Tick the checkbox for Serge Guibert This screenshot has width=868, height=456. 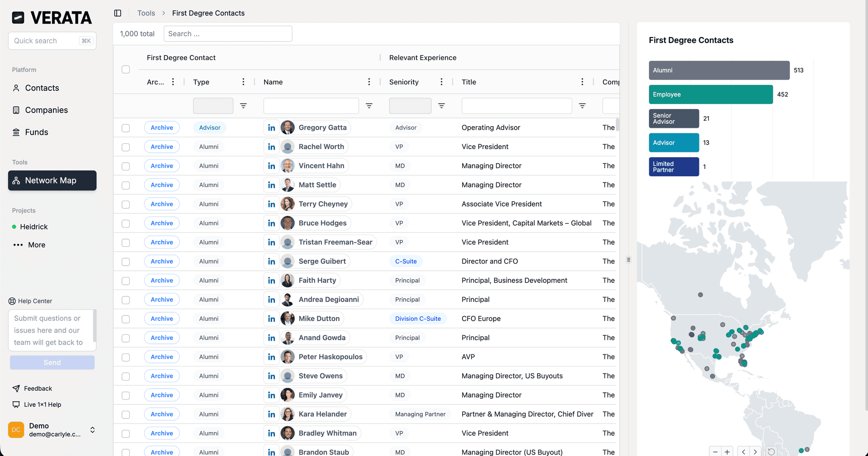coord(126,262)
